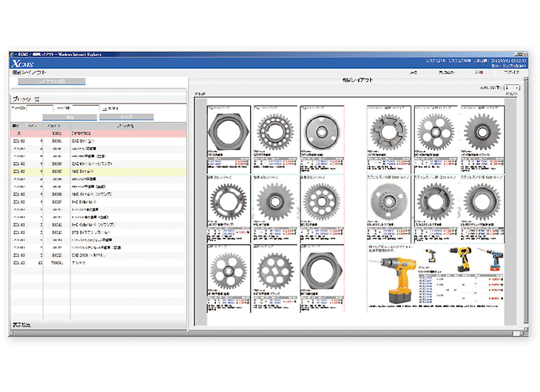
Task: Click the Internet Explorer icon in the title bar
Action: click(12, 55)
